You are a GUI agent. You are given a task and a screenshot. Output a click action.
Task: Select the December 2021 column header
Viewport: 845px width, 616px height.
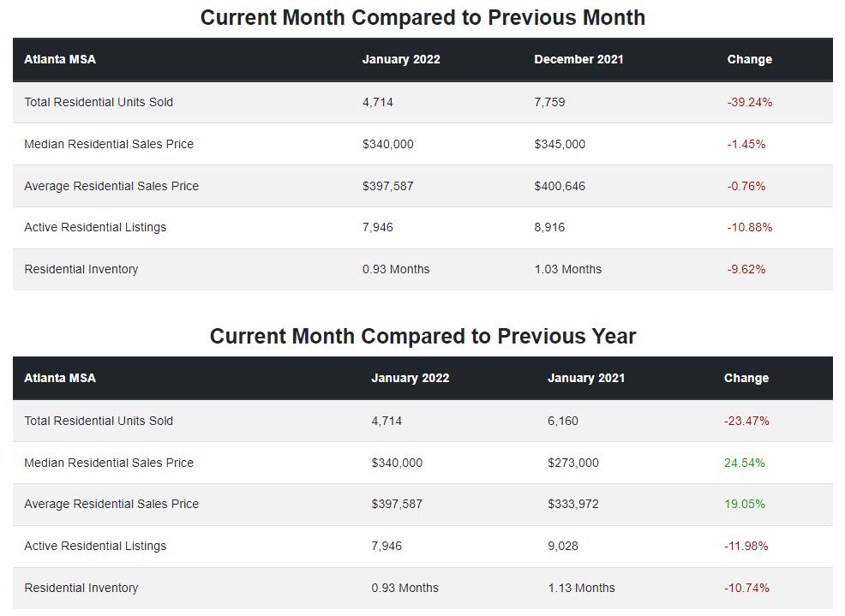(578, 59)
